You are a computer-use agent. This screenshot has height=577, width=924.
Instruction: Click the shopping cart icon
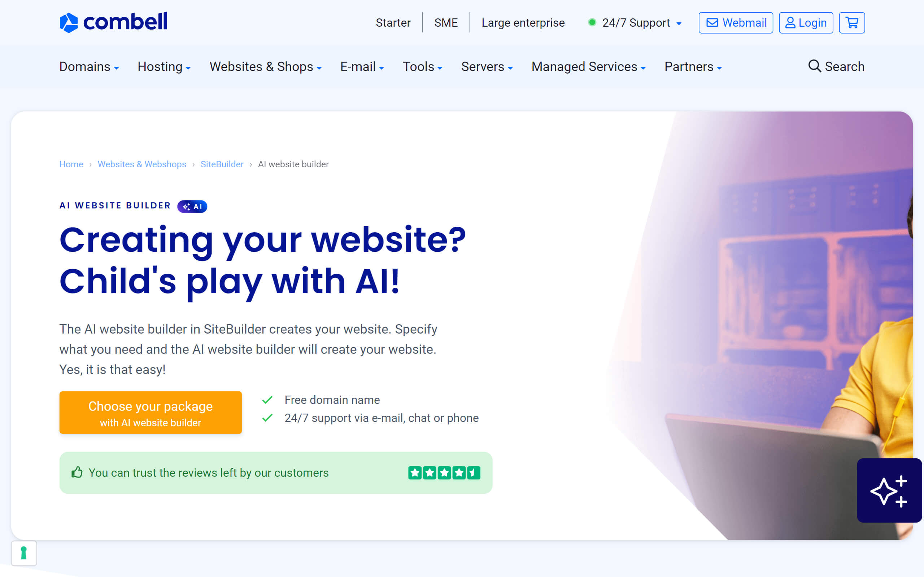coord(851,23)
